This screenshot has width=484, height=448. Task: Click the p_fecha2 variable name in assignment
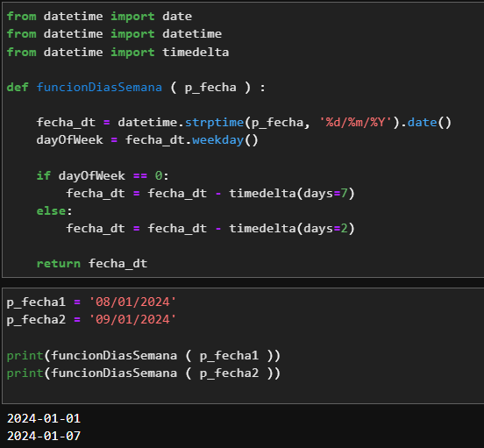[x=36, y=320]
